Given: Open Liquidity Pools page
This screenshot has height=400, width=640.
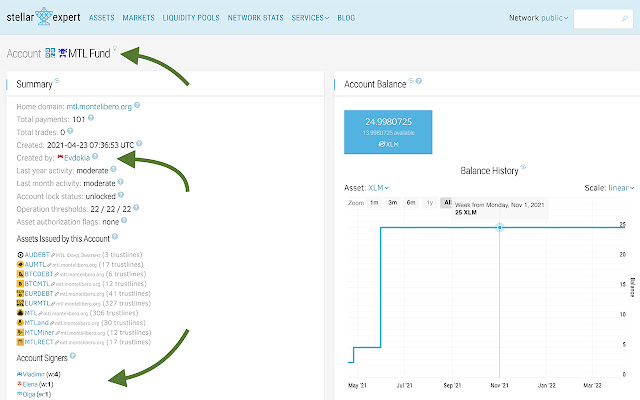Looking at the screenshot, I should (x=191, y=18).
